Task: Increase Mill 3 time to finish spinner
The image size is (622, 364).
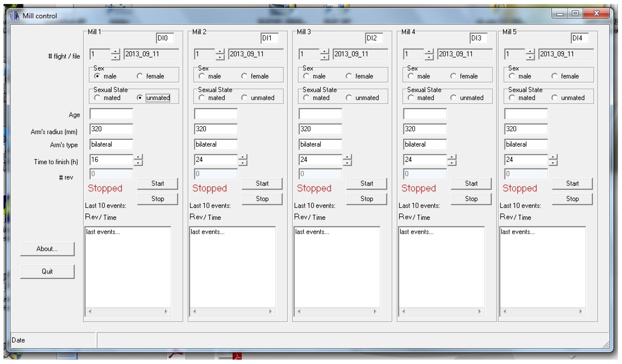Action: pyautogui.click(x=347, y=157)
